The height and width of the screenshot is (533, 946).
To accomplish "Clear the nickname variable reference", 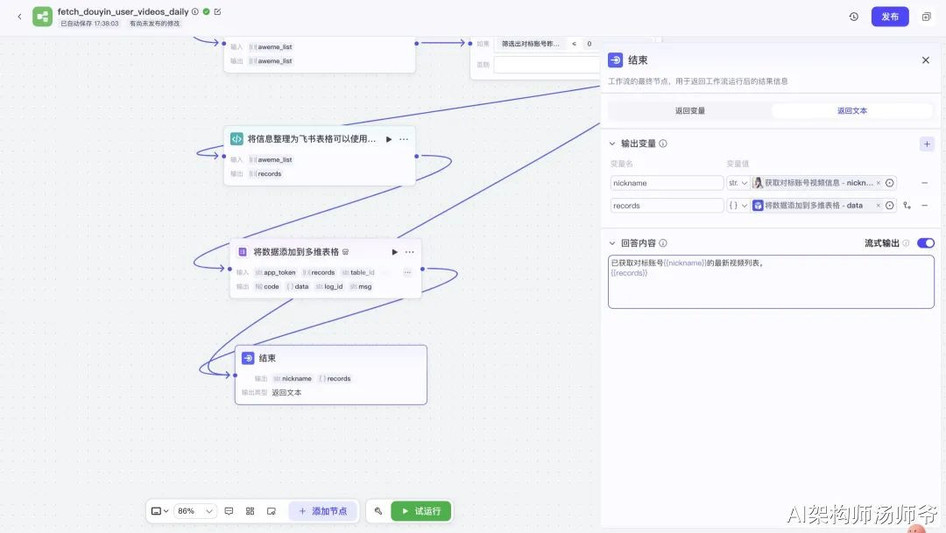I will (878, 183).
